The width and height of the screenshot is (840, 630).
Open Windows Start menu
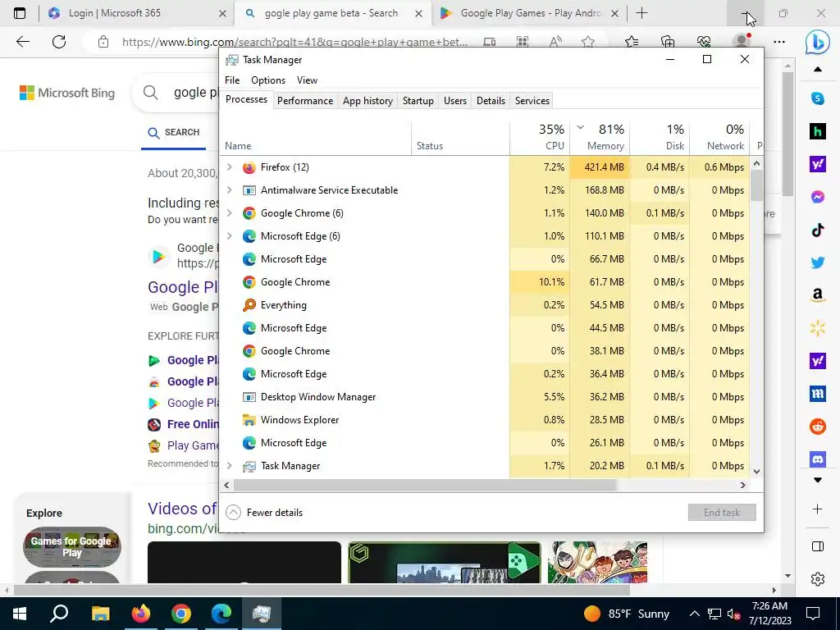(x=20, y=614)
